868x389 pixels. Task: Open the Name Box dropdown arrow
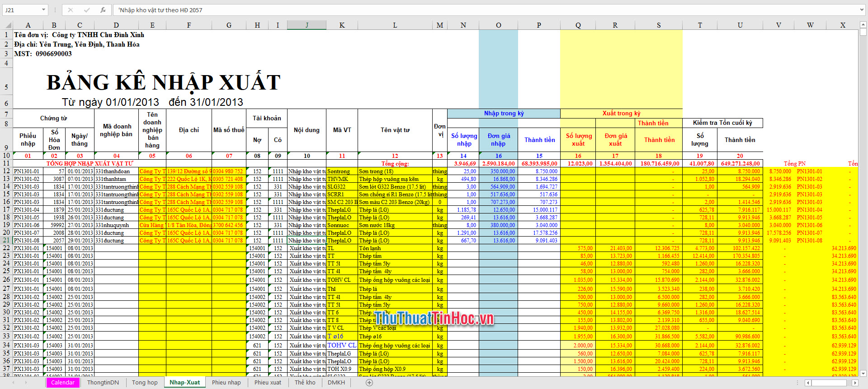[43, 10]
